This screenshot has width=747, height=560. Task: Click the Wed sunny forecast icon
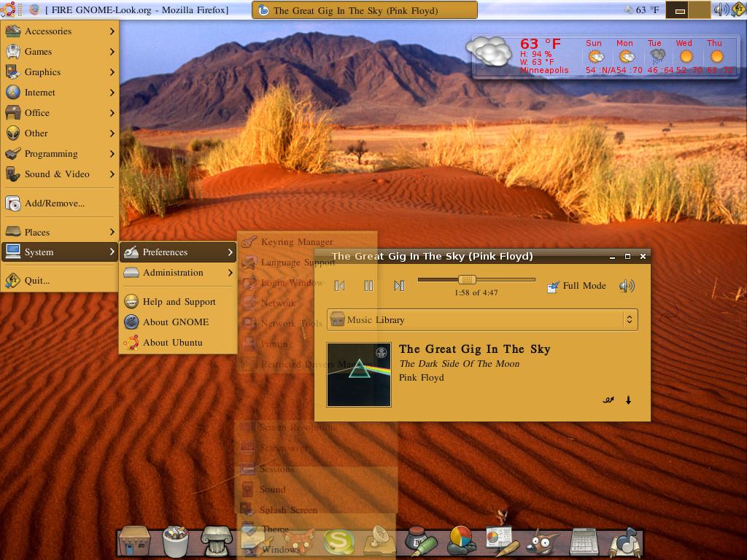[x=686, y=57]
